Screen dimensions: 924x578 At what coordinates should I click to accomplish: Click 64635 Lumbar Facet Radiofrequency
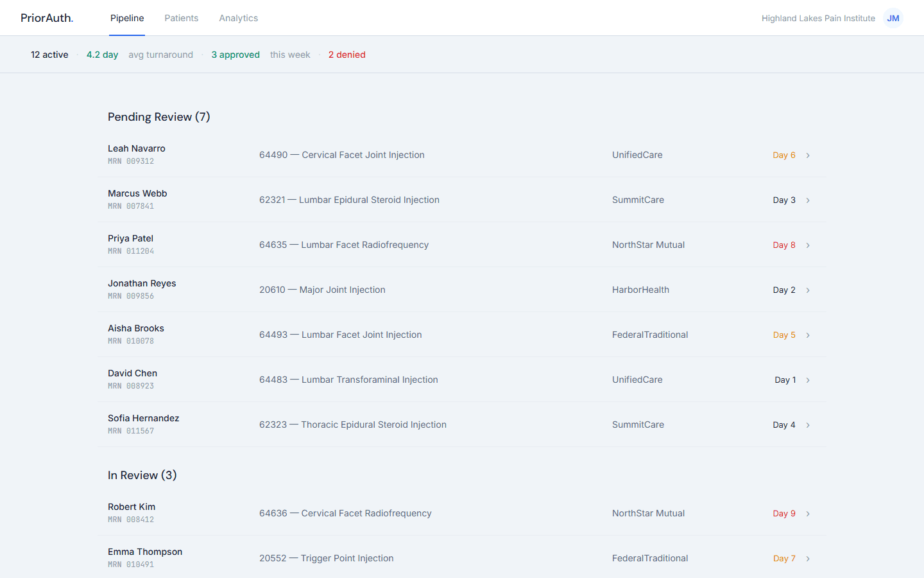pos(344,245)
